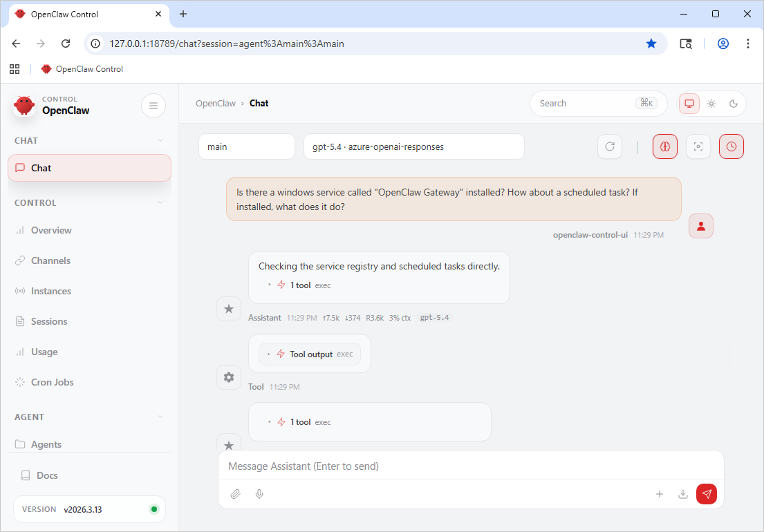Click the Message Assistant input field
764x532 pixels.
click(x=470, y=466)
